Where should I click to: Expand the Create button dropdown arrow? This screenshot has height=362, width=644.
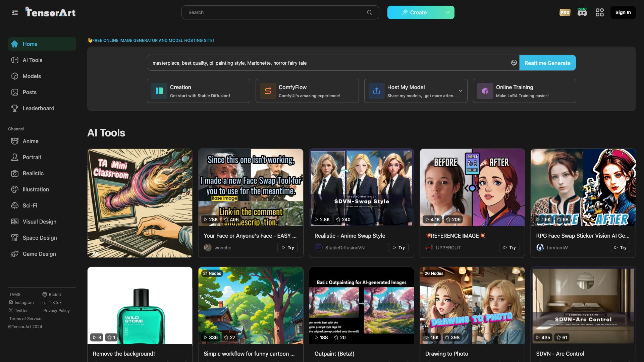(447, 12)
